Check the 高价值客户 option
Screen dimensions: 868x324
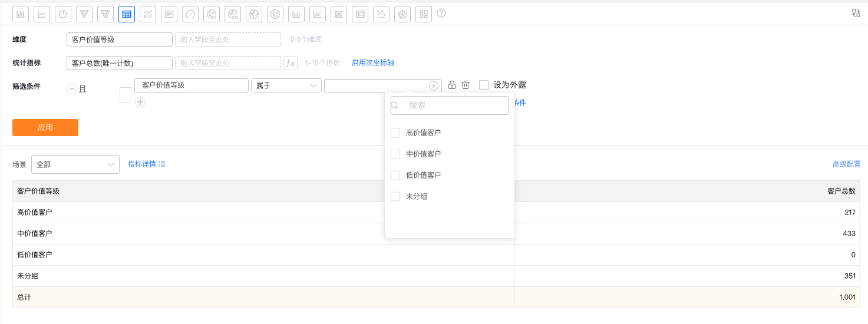pos(395,133)
